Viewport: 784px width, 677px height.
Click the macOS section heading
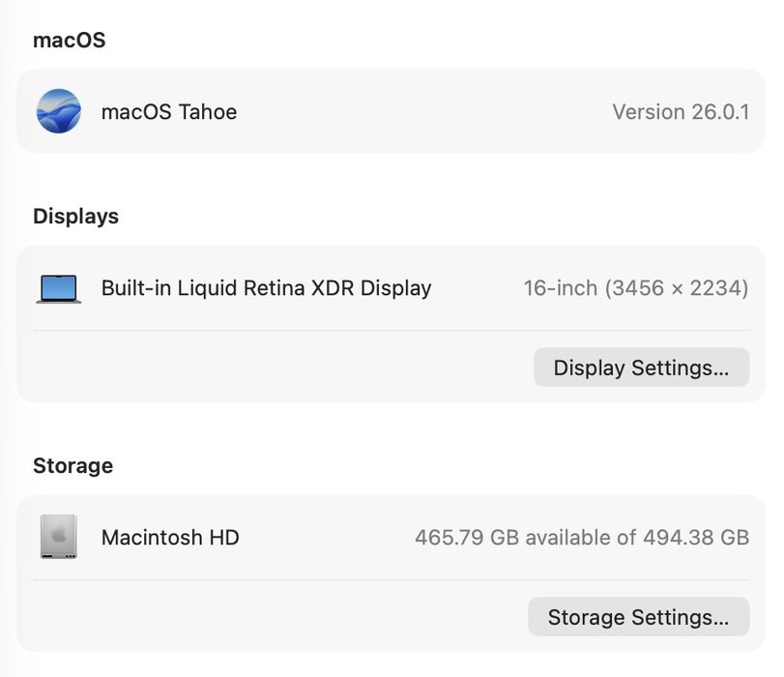click(x=70, y=40)
